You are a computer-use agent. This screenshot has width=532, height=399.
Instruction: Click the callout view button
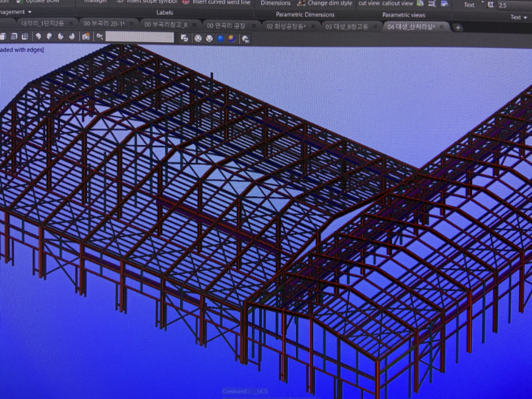tap(398, 4)
